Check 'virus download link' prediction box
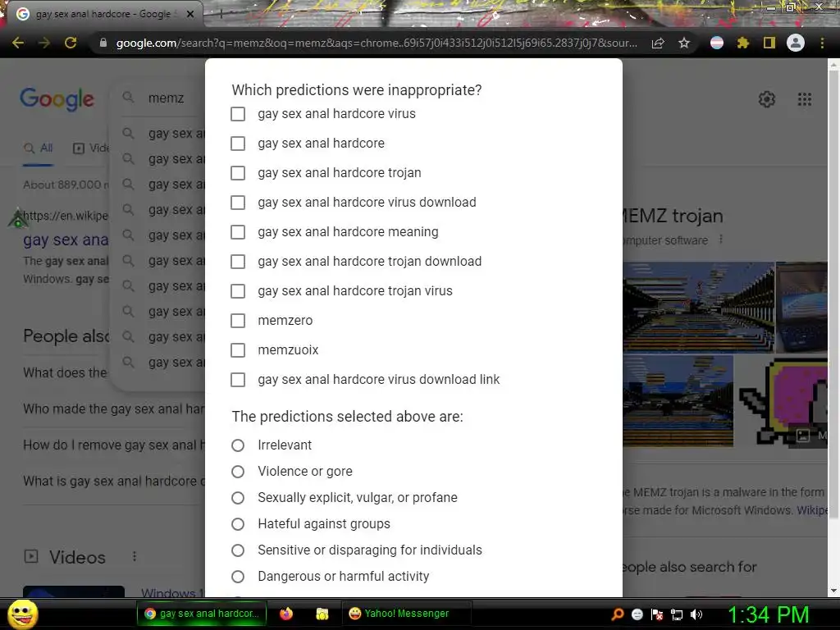The image size is (840, 630). [238, 379]
